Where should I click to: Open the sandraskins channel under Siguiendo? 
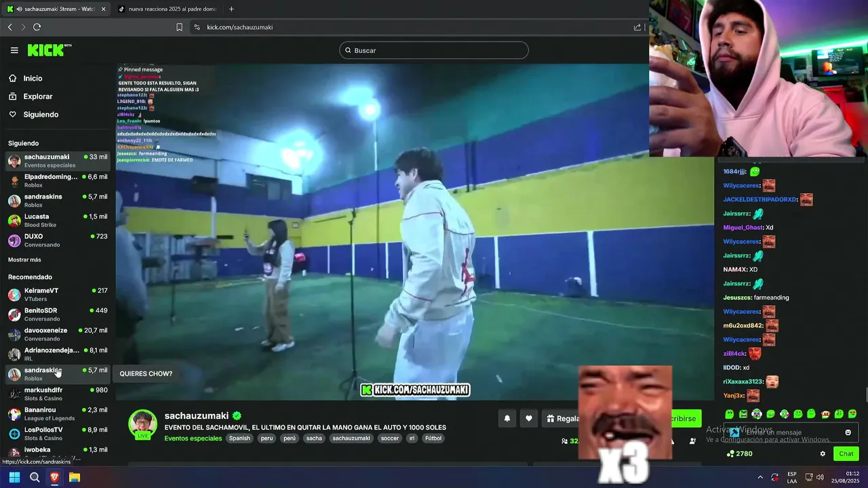58,201
